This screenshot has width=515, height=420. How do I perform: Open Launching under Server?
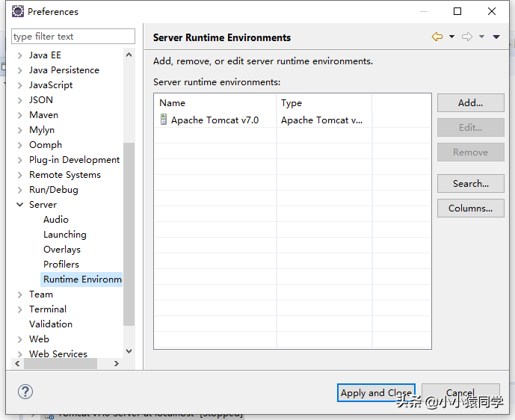click(x=65, y=235)
